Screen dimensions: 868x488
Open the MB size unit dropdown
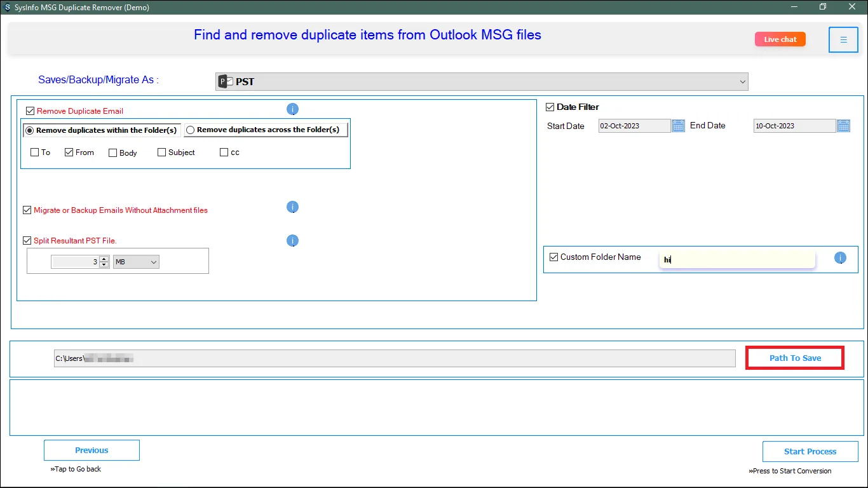pyautogui.click(x=136, y=262)
